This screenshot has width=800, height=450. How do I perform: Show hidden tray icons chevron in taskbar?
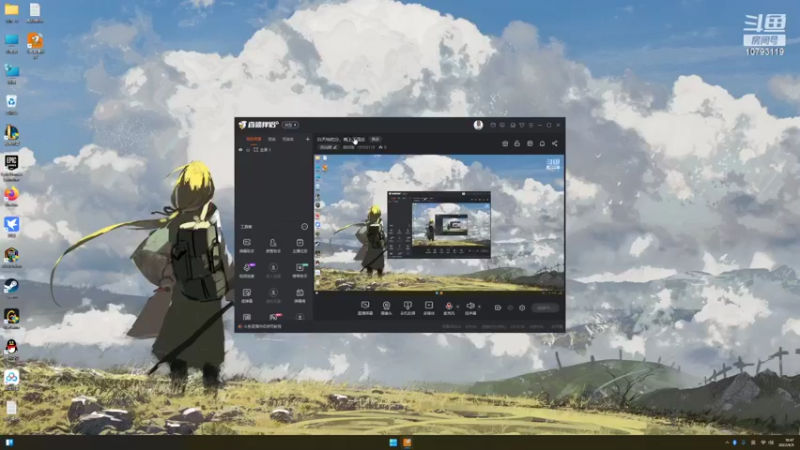click(x=727, y=442)
